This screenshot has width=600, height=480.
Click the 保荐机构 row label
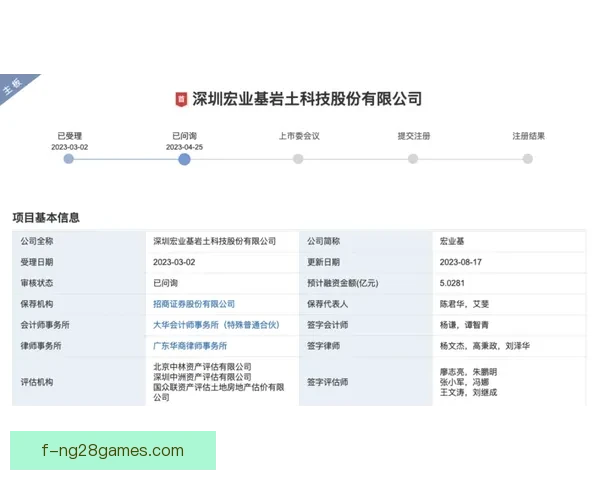[37, 304]
